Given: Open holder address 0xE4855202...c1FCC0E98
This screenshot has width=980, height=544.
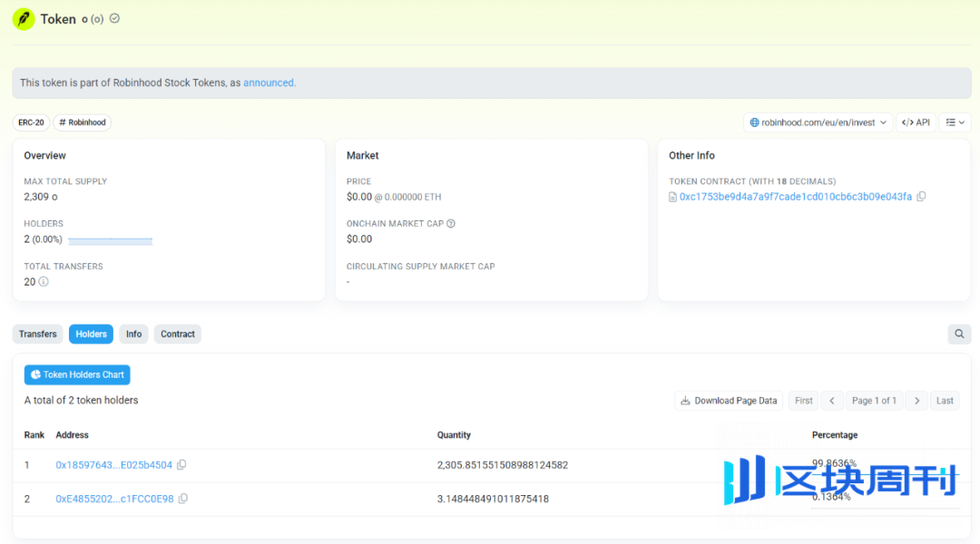Looking at the screenshot, I should tap(114, 499).
